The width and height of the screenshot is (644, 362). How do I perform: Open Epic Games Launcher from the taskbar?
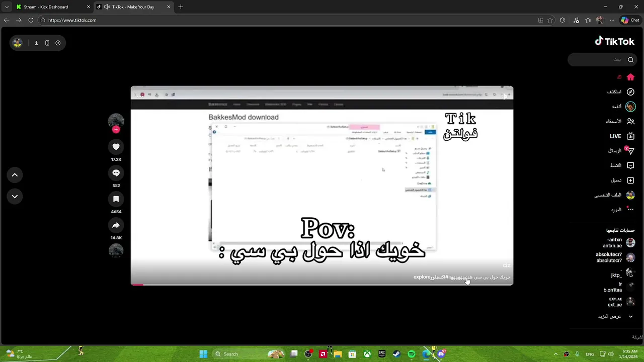(x=382, y=354)
